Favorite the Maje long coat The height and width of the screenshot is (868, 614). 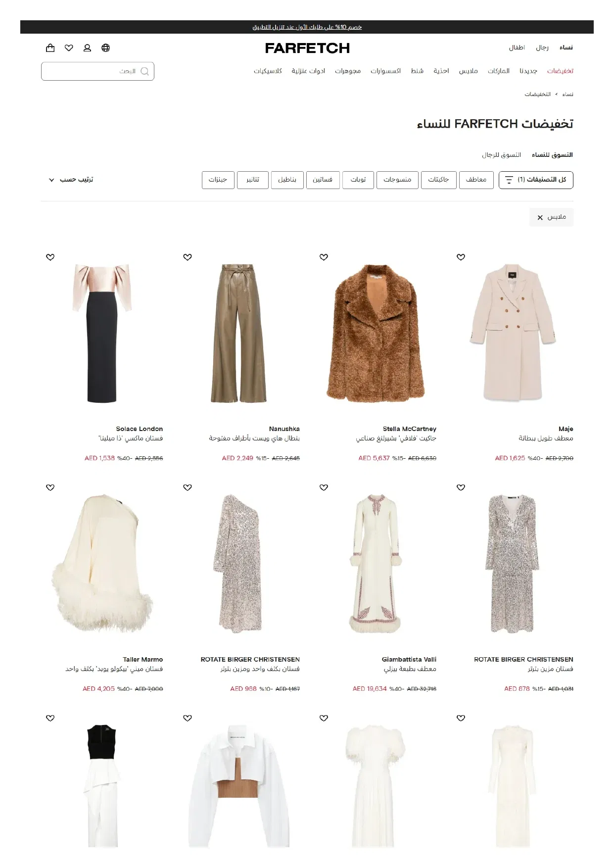(461, 257)
